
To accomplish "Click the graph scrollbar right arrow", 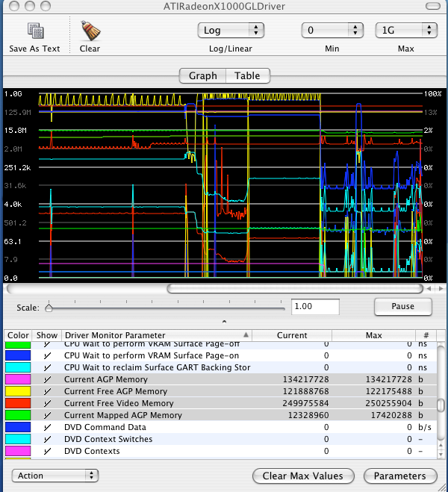I will (441, 288).
